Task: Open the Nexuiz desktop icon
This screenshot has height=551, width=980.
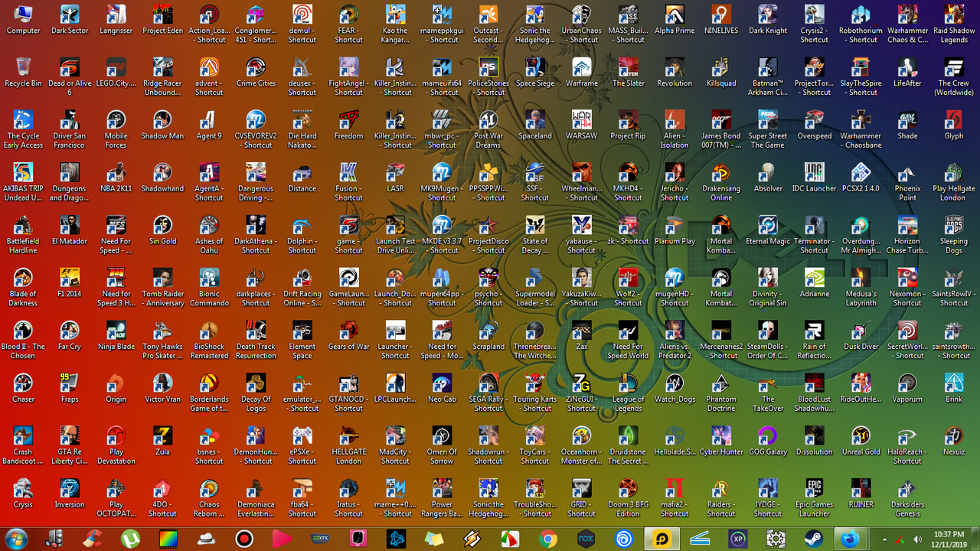Action: coord(954,442)
